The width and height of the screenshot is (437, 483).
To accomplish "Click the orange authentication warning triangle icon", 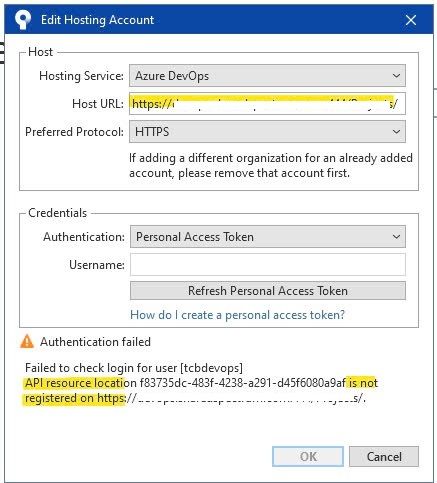I will coord(27,342).
